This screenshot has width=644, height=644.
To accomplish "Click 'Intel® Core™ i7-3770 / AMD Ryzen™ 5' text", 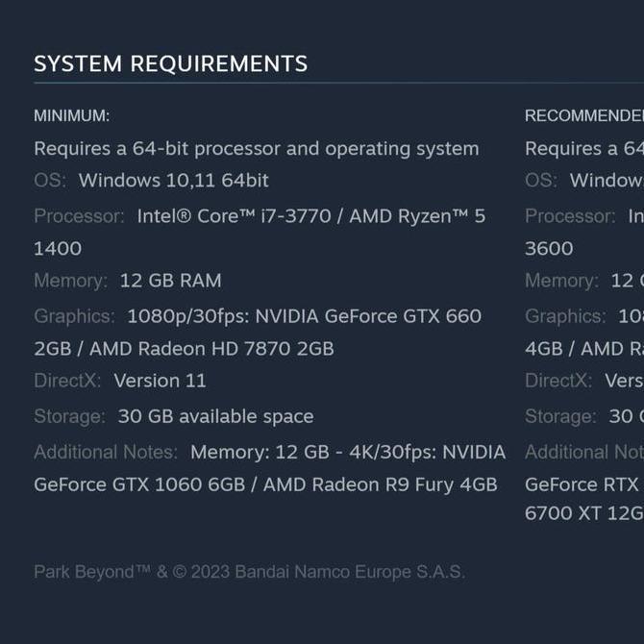I will click(311, 216).
